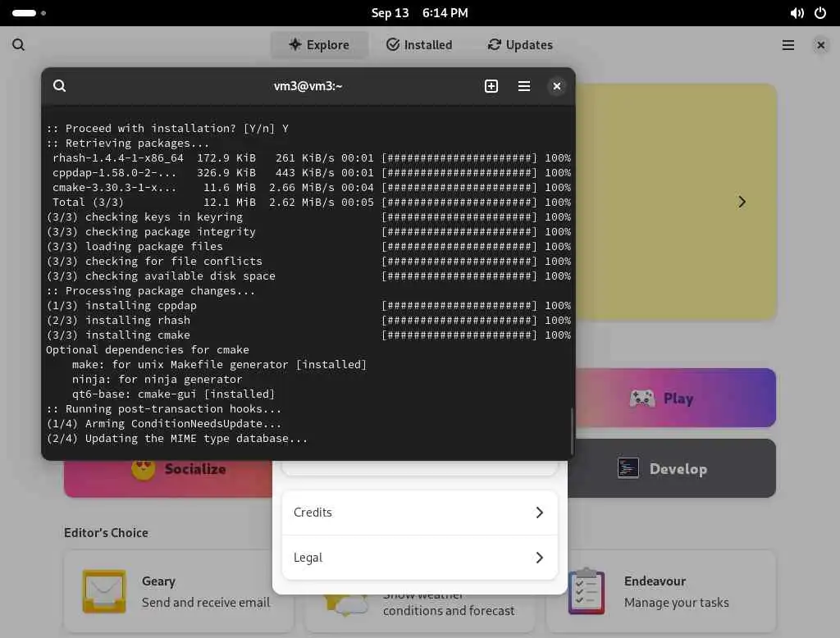This screenshot has height=638, width=840.
Task: Click the yellow featured banner
Action: coord(676,202)
